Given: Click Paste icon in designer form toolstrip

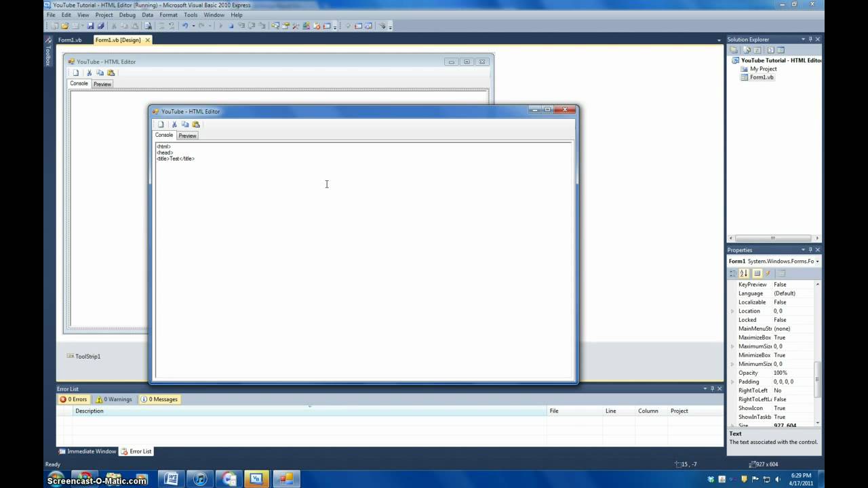Looking at the screenshot, I should point(111,73).
